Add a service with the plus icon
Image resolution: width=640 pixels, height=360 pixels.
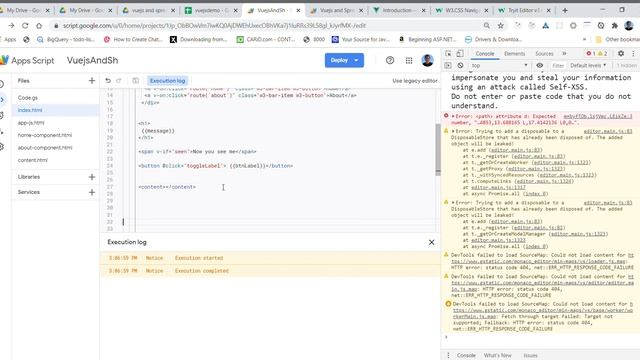click(x=92, y=192)
